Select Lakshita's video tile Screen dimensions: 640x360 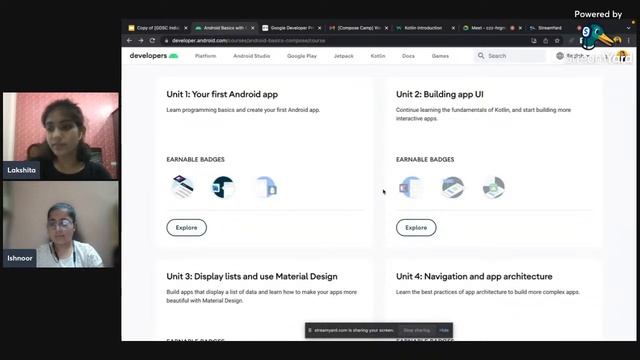point(61,136)
